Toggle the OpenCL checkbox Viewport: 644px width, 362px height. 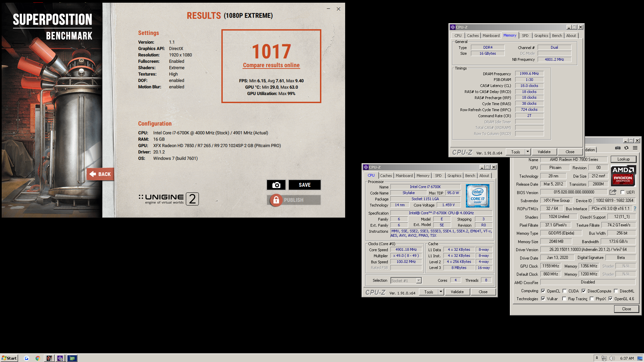543,291
